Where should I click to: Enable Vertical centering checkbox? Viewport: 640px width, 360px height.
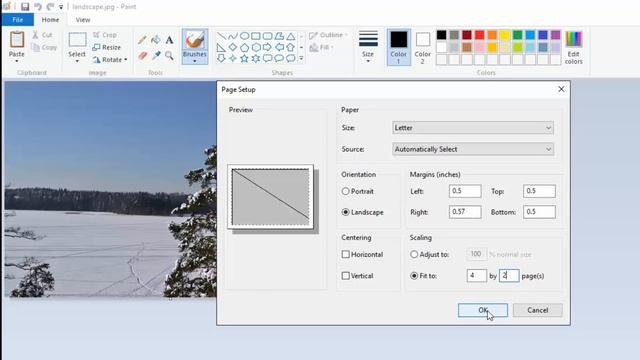[x=346, y=276]
